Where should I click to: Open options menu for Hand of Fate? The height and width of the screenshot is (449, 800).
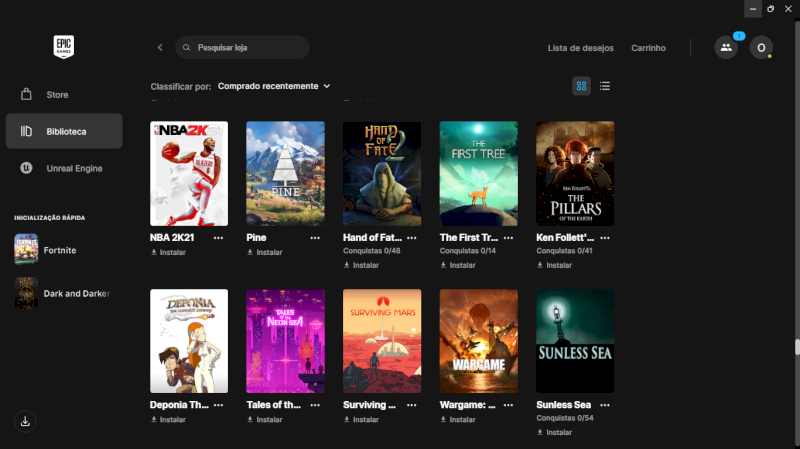[412, 238]
